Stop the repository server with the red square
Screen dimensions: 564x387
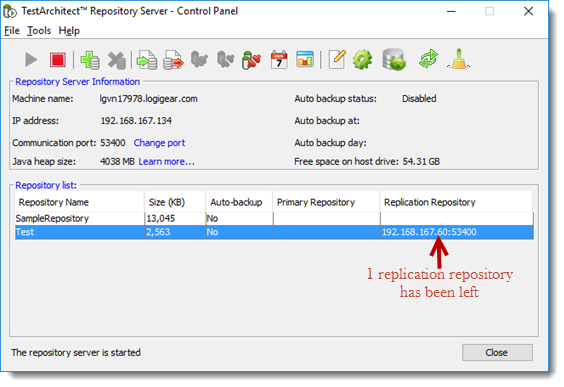(58, 60)
